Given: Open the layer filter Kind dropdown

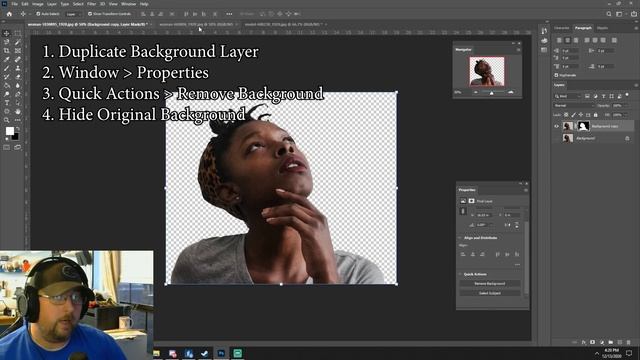Looking at the screenshot, I should tap(567, 96).
